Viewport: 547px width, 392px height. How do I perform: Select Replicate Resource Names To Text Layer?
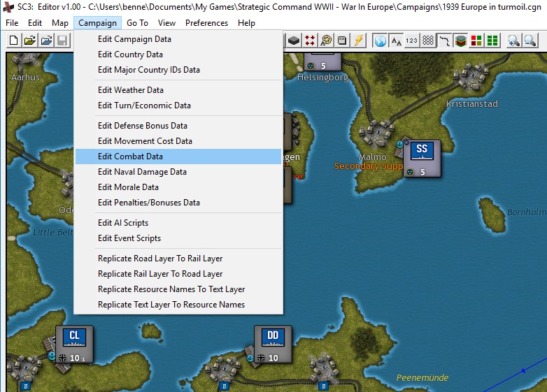pos(178,289)
